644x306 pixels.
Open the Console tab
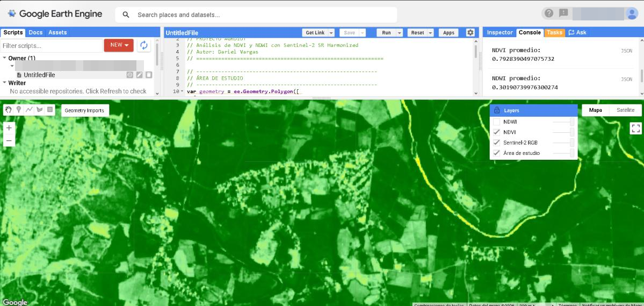click(x=530, y=32)
